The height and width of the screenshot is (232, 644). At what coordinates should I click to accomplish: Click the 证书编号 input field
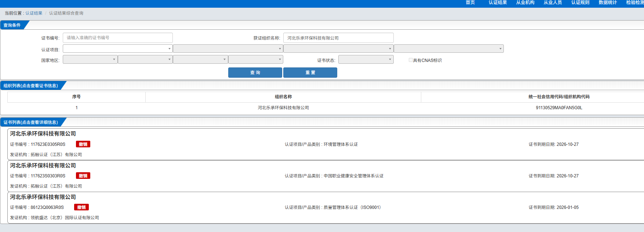[117, 38]
